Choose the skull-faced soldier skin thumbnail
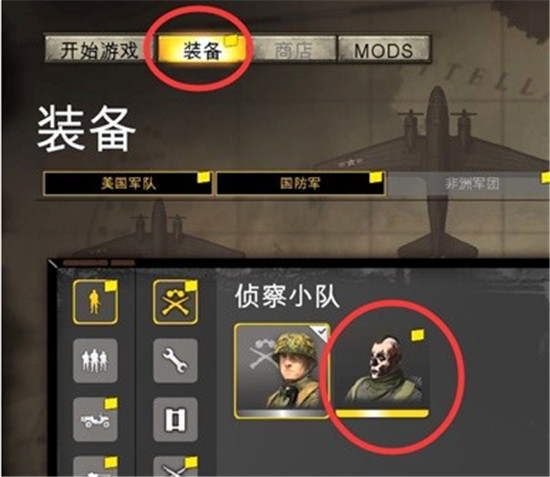 click(x=382, y=371)
